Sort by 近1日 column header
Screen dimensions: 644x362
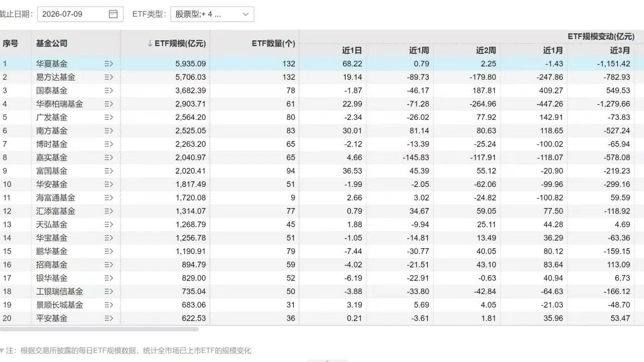pos(352,50)
